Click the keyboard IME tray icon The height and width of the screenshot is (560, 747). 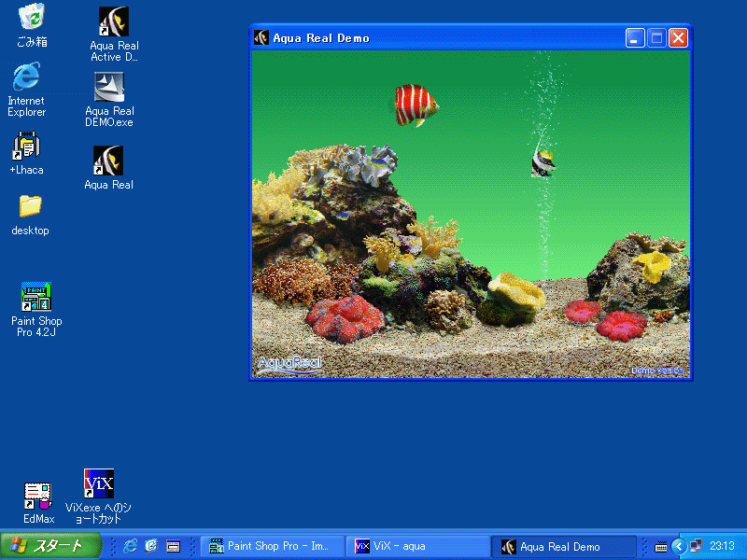[661, 546]
